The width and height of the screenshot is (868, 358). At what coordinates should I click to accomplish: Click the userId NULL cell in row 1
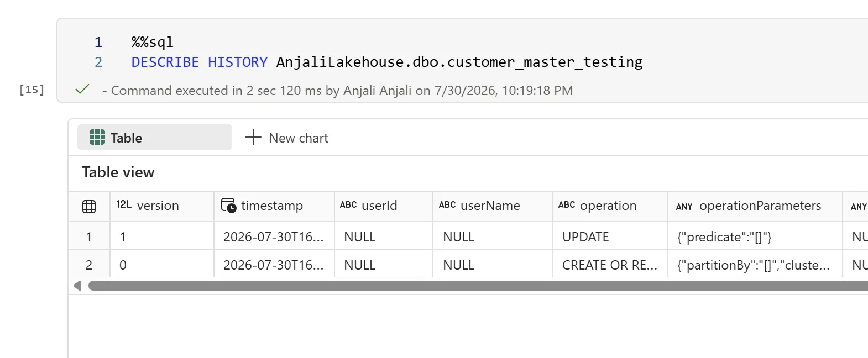pos(384,236)
